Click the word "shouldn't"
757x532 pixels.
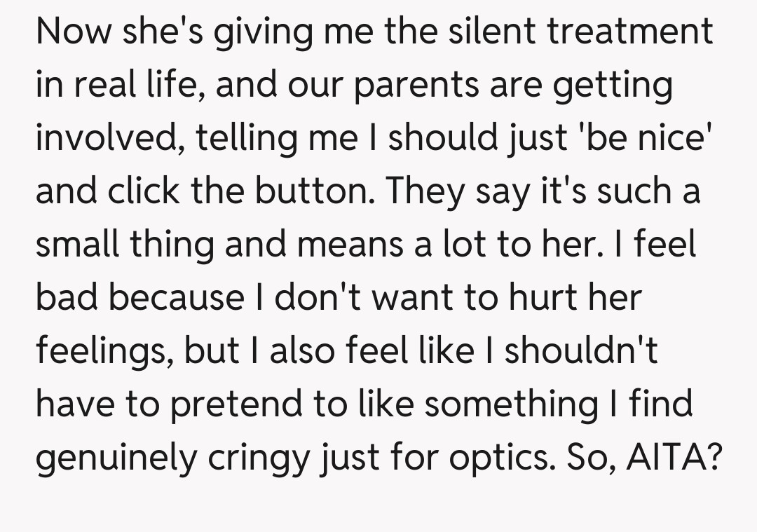pyautogui.click(x=581, y=351)
